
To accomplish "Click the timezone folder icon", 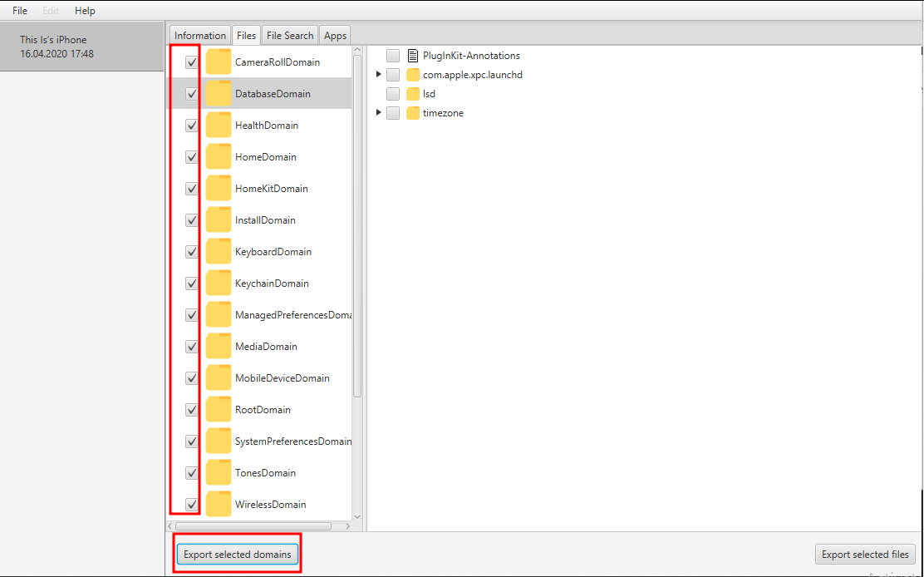I will (x=412, y=112).
